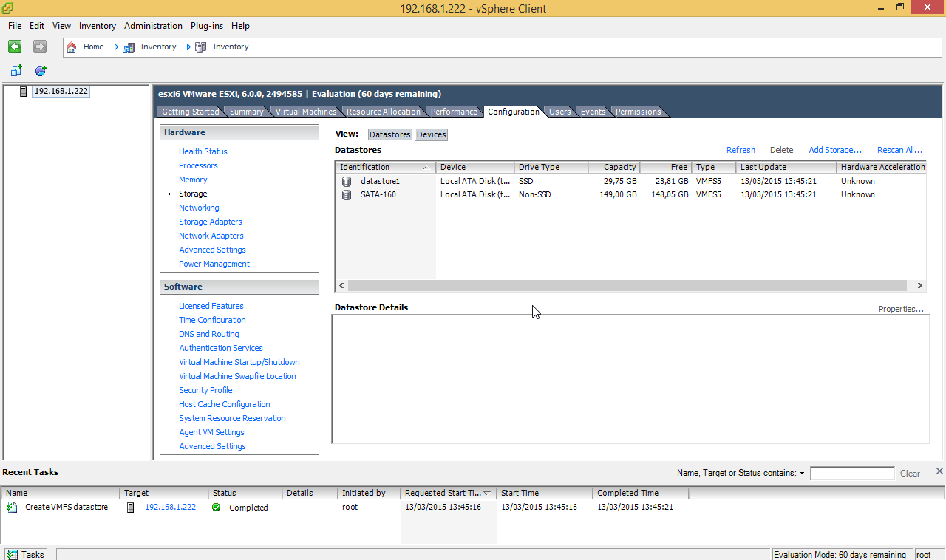Click the globe toolbar icon beside new VM
946x560 pixels.
[x=41, y=71]
